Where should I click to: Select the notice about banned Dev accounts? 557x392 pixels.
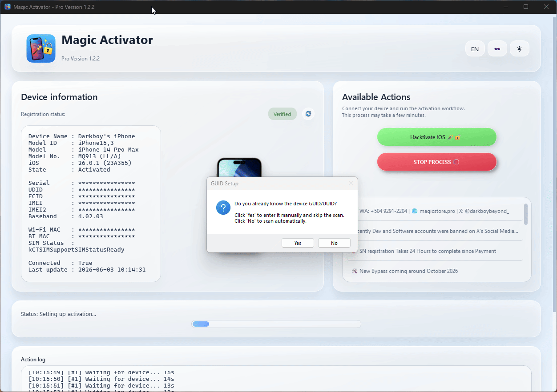tap(437, 231)
